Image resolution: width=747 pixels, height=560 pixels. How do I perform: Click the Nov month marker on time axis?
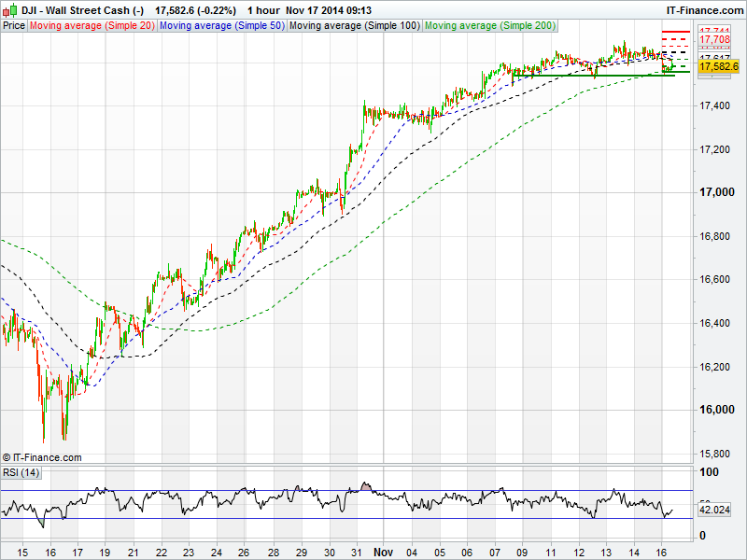pos(384,552)
